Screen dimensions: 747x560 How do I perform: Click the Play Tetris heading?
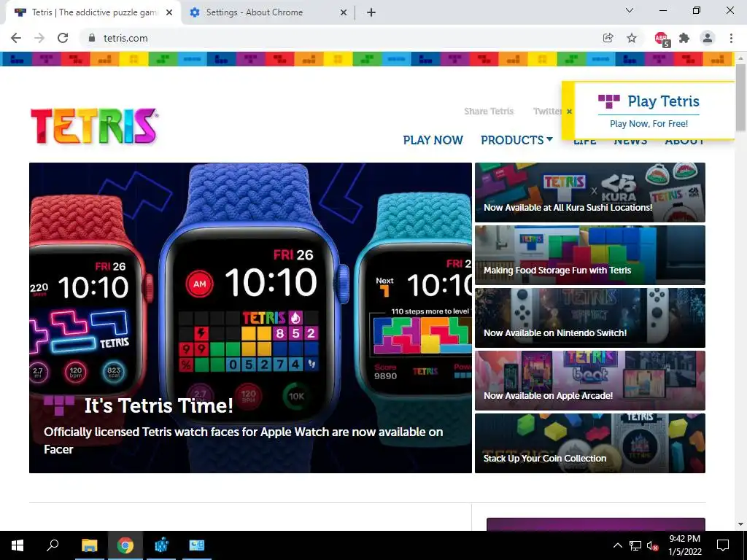(663, 101)
